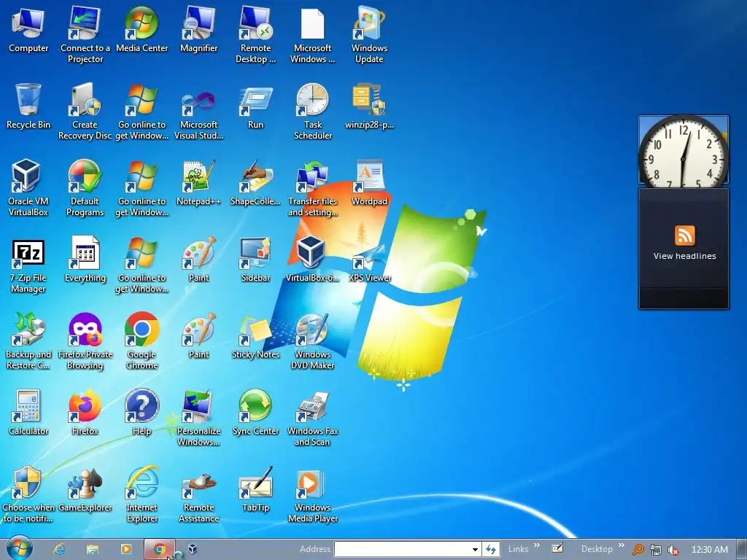Select the Recycle Bin icon
This screenshot has height=560, width=747.
(x=28, y=106)
